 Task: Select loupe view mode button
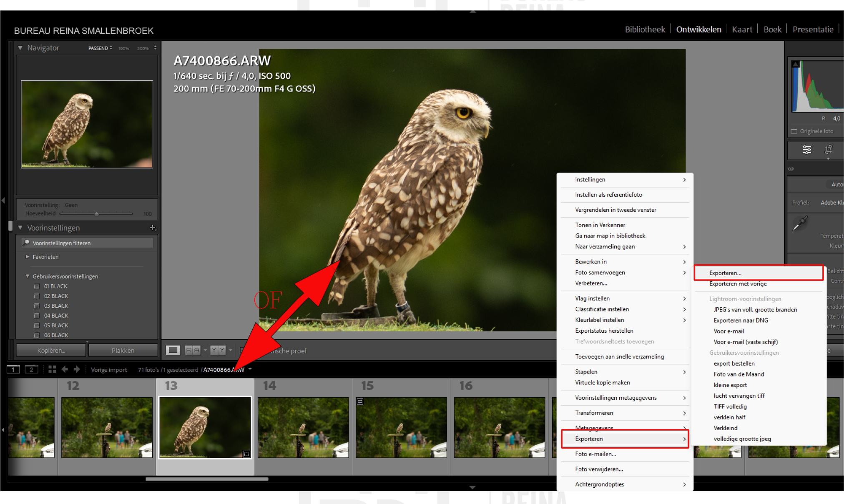173,350
